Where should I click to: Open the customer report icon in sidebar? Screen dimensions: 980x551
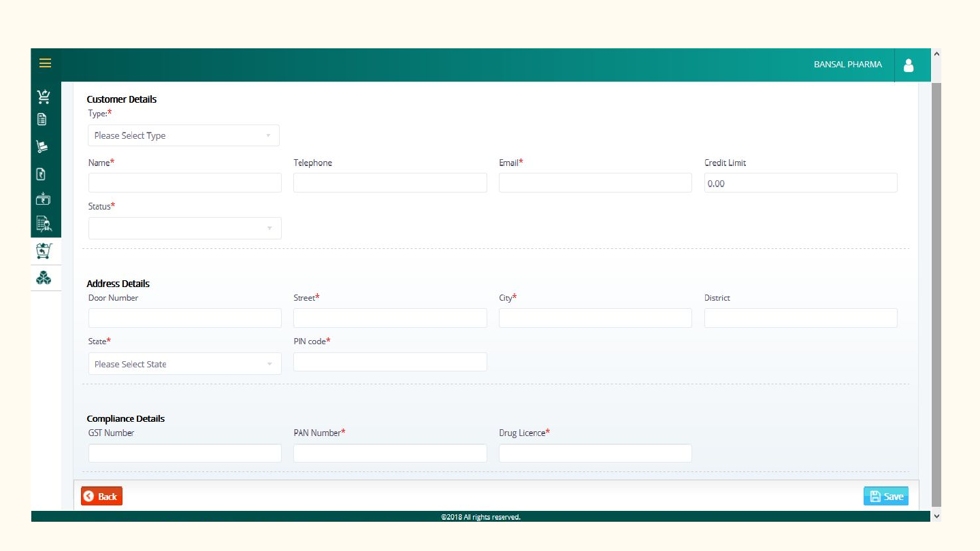pos(44,224)
